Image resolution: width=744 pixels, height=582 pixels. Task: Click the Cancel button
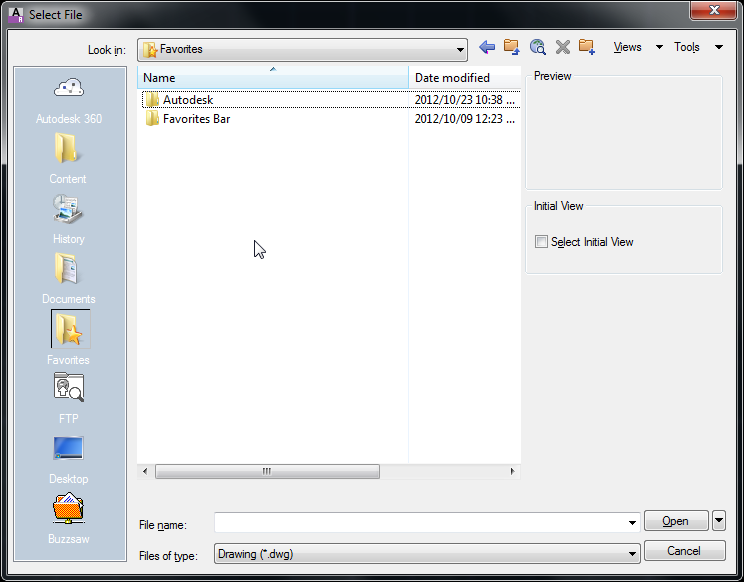[684, 550]
